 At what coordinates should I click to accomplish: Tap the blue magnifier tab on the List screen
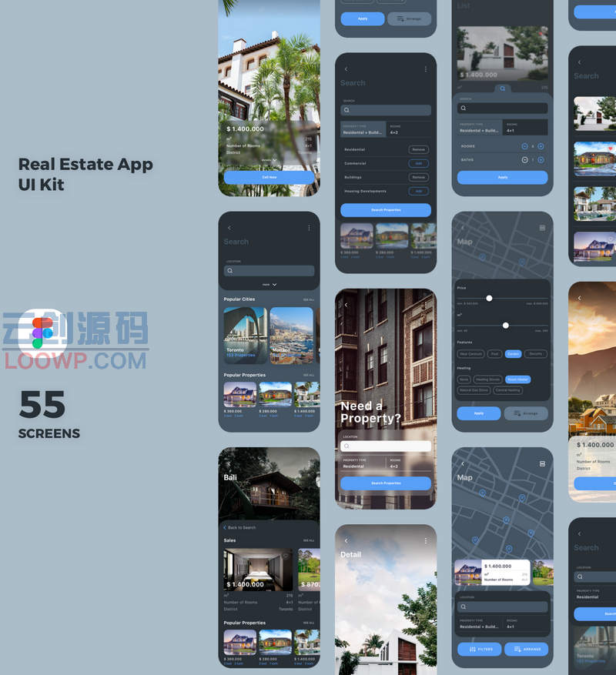(502, 89)
